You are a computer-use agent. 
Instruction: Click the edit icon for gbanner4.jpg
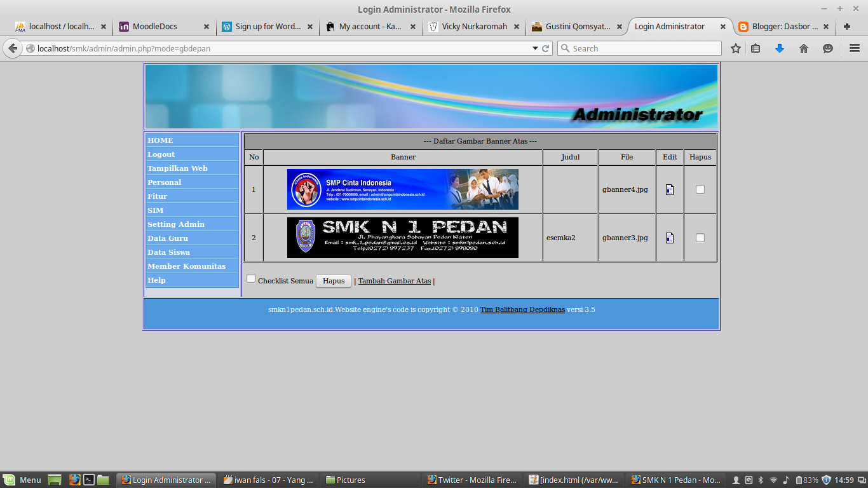click(670, 189)
